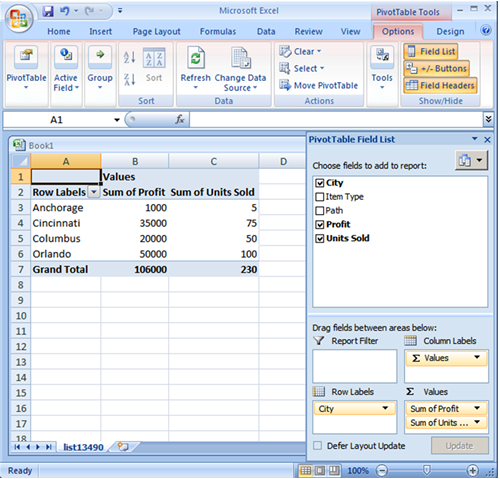Open Sum of Units field dropdown

(477, 422)
